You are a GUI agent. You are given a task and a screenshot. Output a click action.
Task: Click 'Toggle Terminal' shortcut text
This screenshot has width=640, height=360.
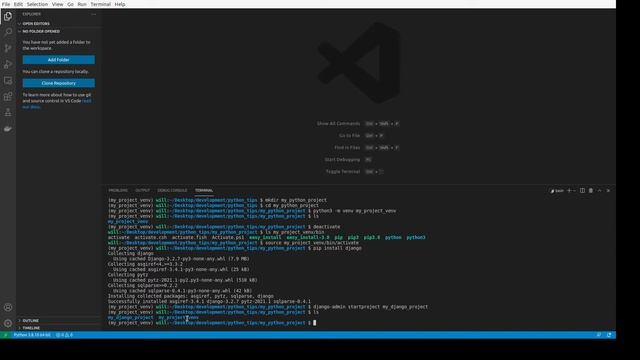coord(343,172)
